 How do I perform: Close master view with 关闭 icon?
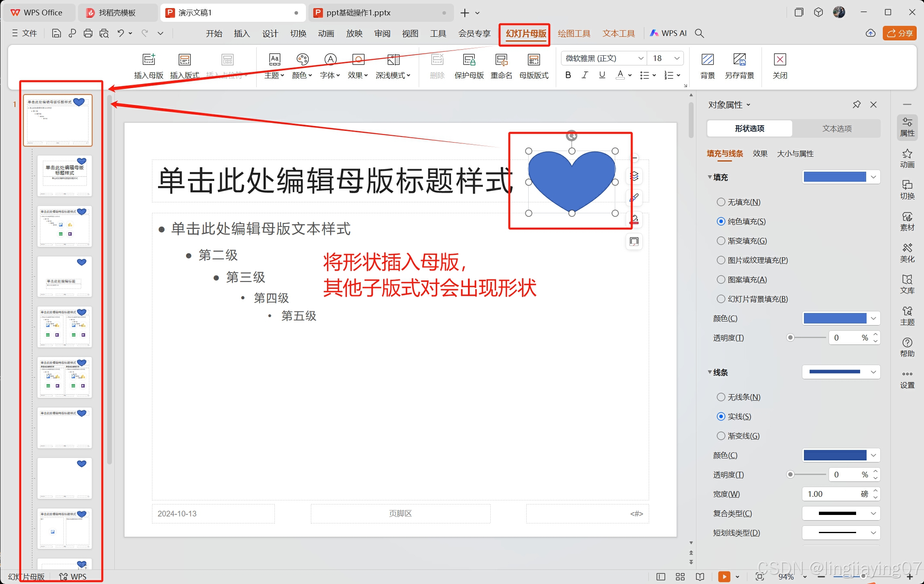(780, 60)
